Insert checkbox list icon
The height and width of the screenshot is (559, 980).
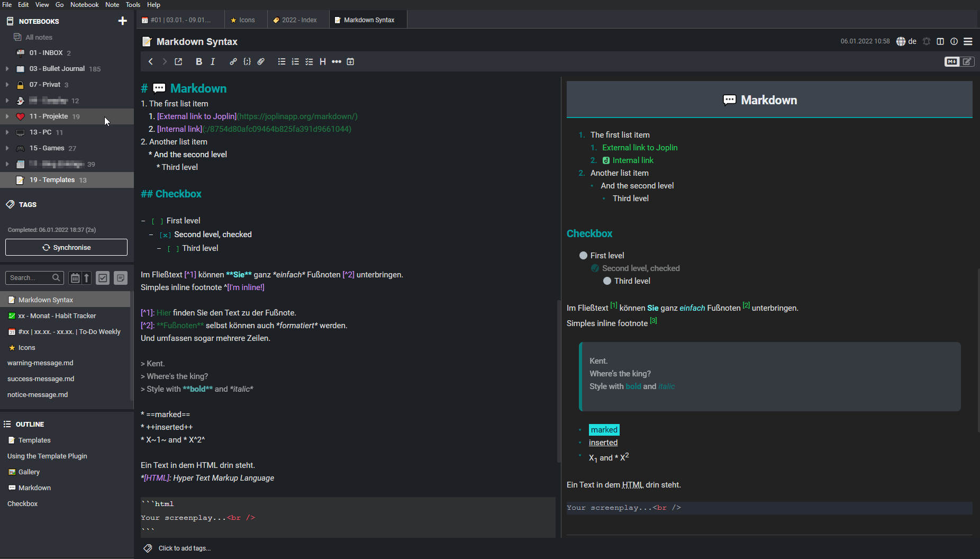point(309,62)
